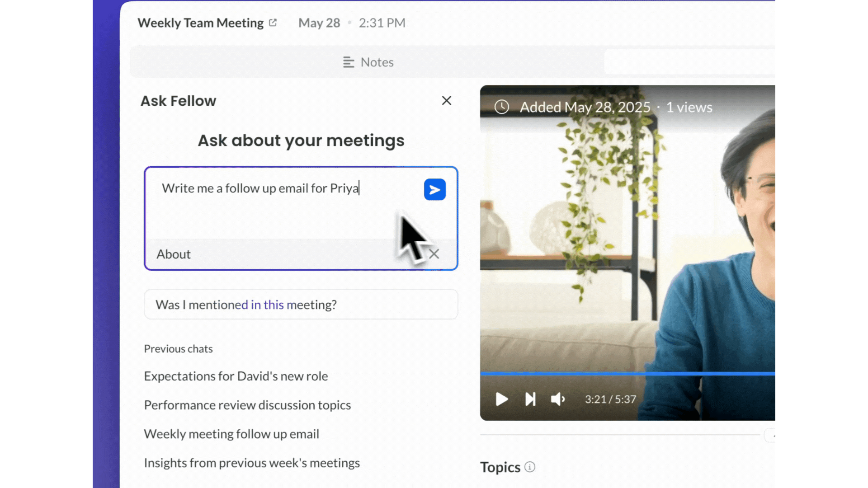Click the Notes lines icon
The width and height of the screenshot is (868, 488).
(x=348, y=62)
